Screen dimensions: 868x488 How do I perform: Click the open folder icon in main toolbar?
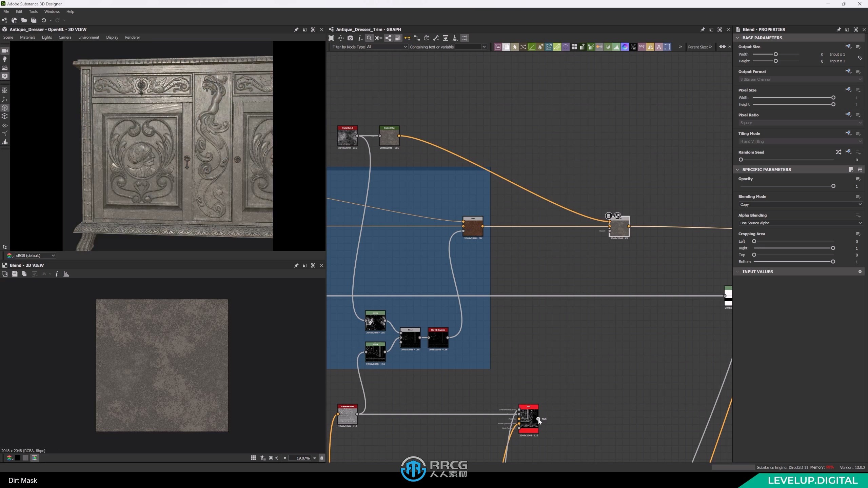pos(24,20)
